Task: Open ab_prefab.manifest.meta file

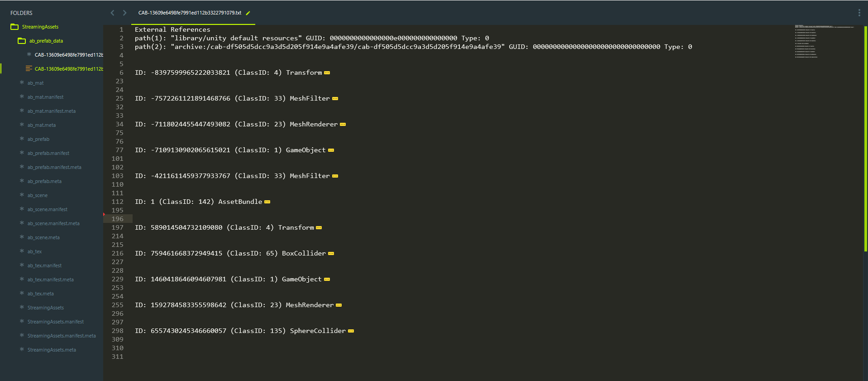Action: coord(54,167)
